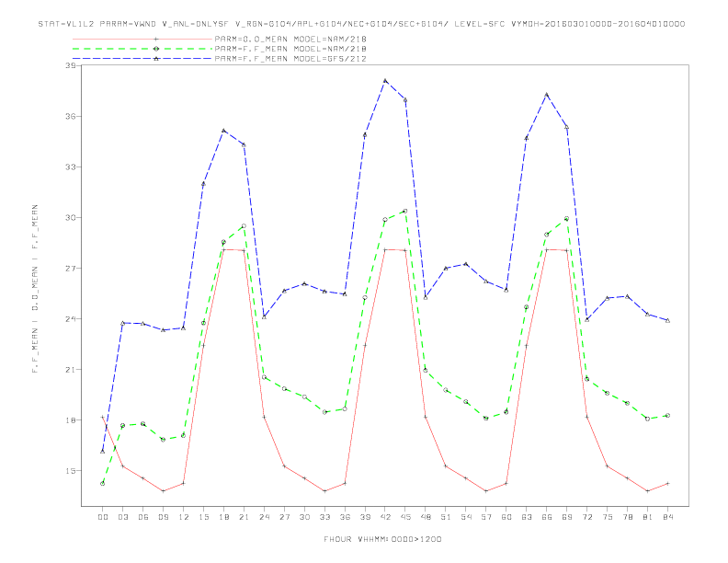Click NAM green circle marker at hour 69
Viewport: 728px width, 563px height.
click(567, 218)
